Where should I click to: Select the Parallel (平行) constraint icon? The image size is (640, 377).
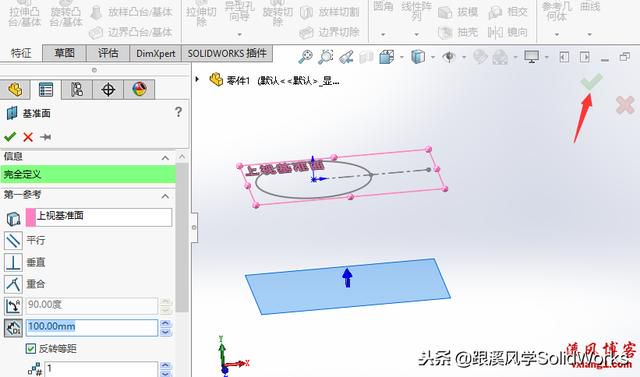tap(13, 240)
